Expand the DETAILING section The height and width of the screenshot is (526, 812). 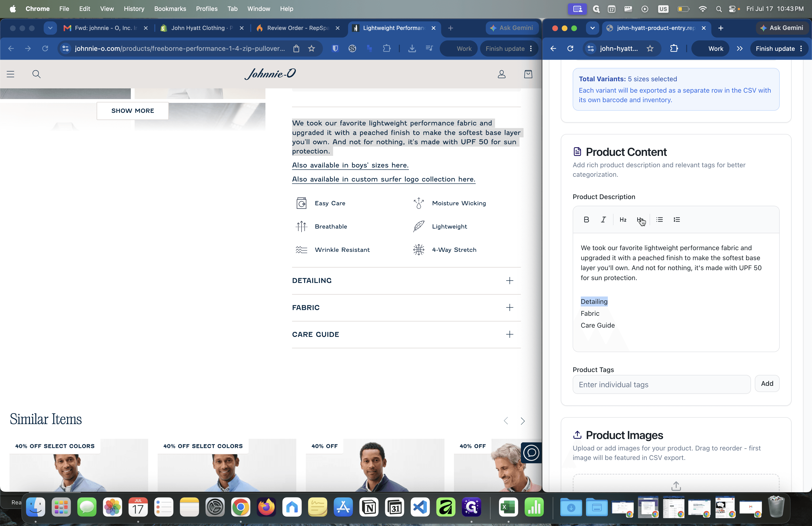(x=406, y=281)
